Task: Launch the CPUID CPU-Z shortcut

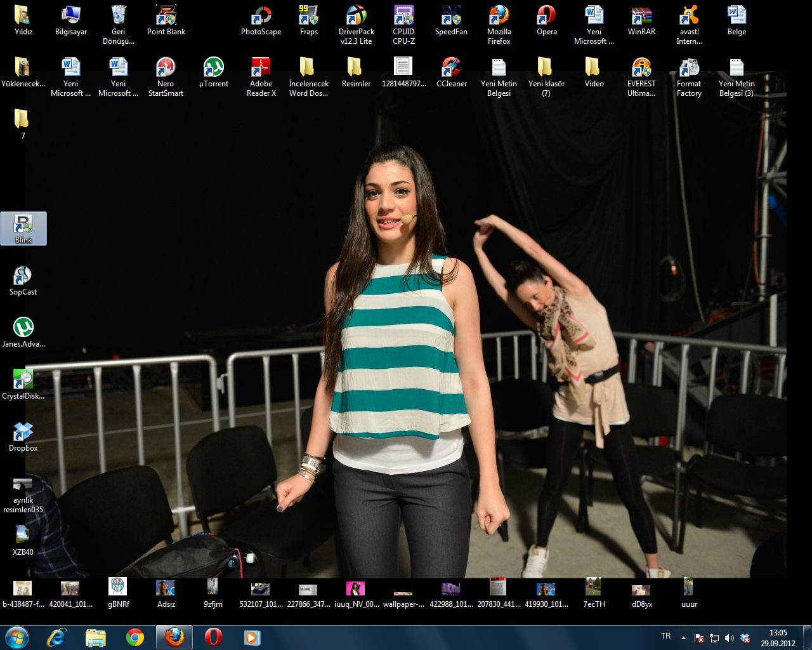Action: click(403, 24)
